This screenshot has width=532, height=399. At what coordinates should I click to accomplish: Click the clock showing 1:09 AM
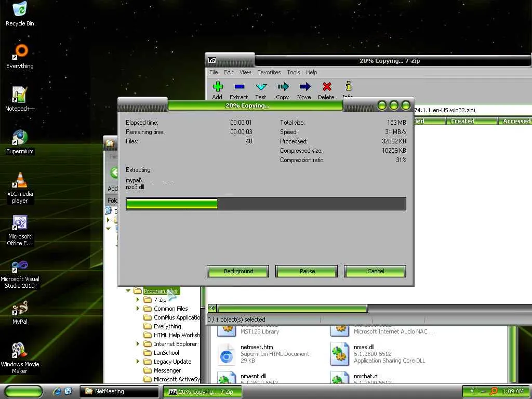pyautogui.click(x=513, y=391)
